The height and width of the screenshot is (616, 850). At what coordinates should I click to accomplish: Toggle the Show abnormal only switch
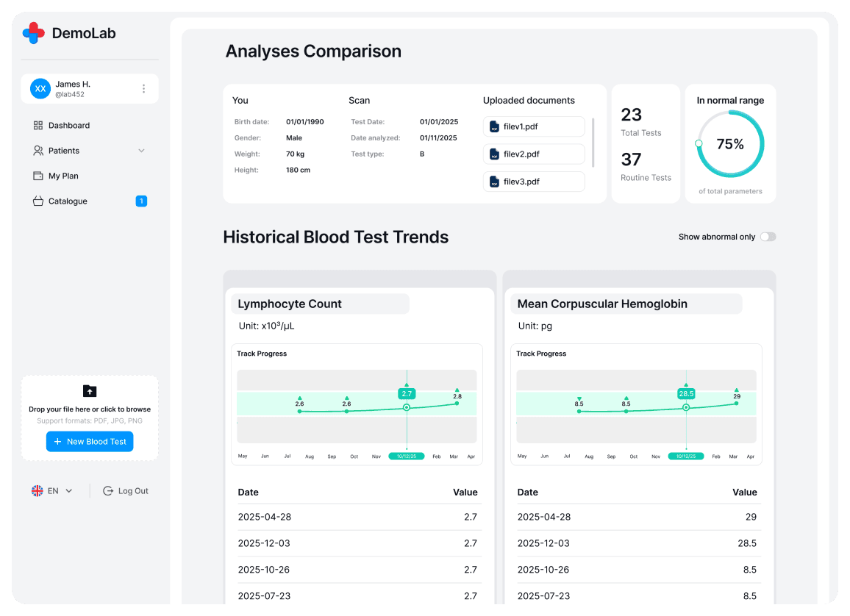pyautogui.click(x=768, y=237)
